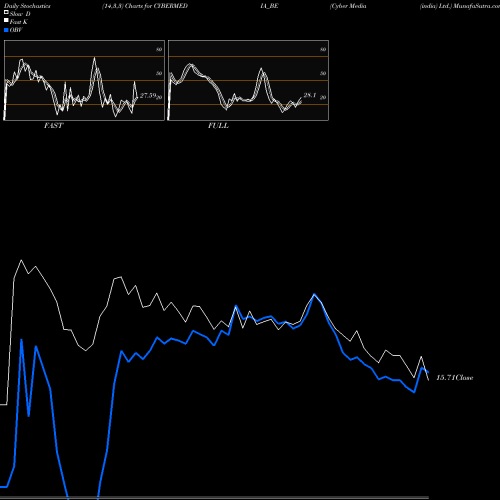500x500 pixels.
Task: Click the blue OBV legend swatch
Action: click(6, 30)
